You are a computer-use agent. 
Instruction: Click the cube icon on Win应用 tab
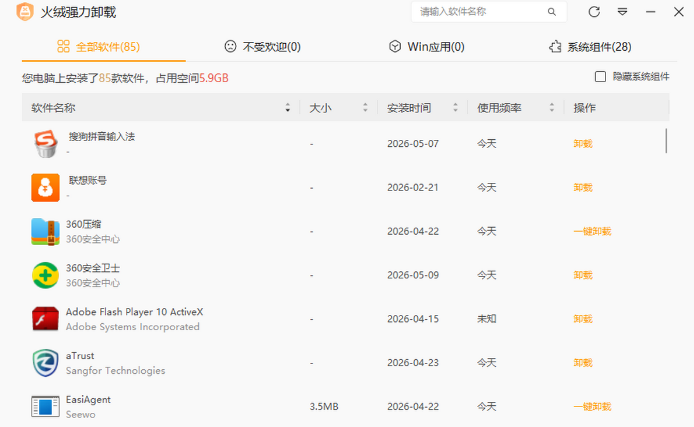tap(395, 46)
